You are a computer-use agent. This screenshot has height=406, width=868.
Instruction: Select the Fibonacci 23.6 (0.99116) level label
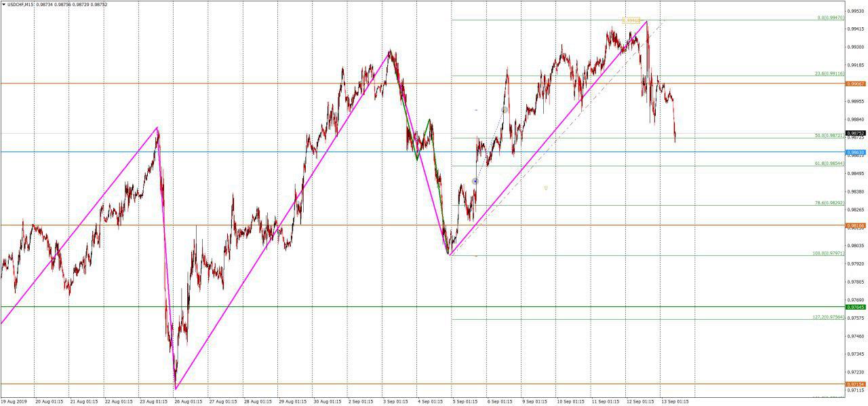tap(829, 73)
